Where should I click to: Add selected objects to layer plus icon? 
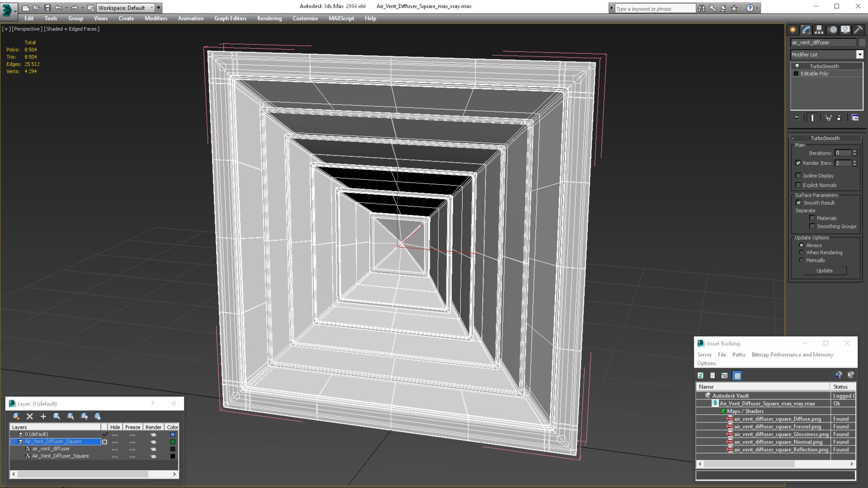click(43, 416)
